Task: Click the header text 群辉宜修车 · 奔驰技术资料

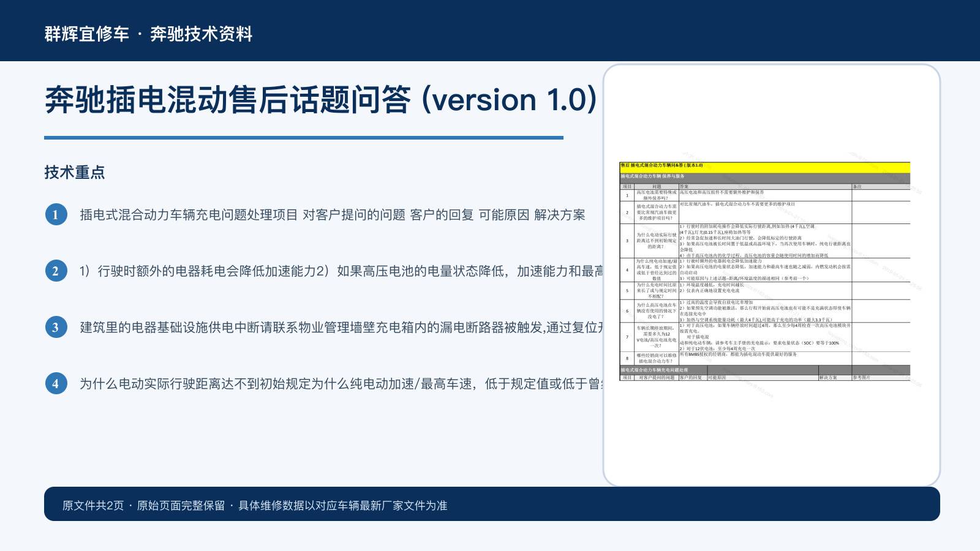Action: pyautogui.click(x=148, y=34)
